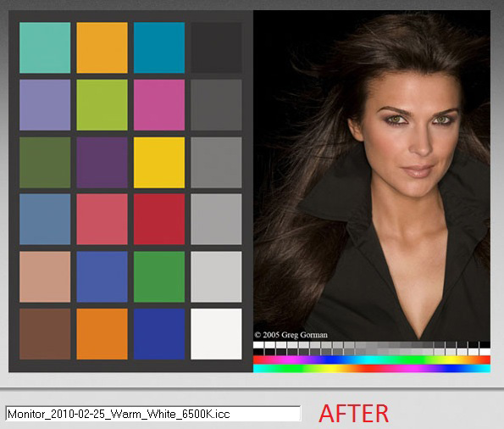Click the Greg Gorman copyright text
504x429 pixels.
(x=291, y=335)
